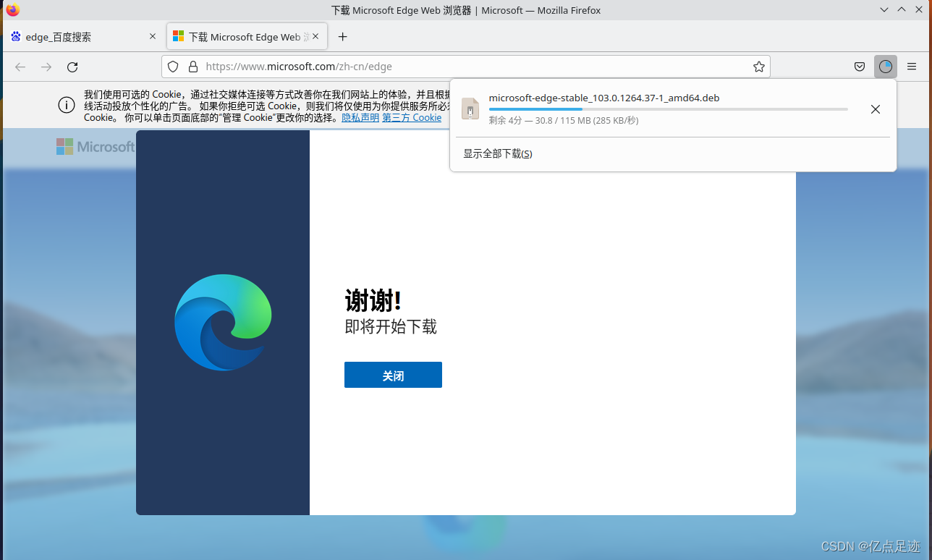
Task: Open a new tab
Action: [x=343, y=37]
